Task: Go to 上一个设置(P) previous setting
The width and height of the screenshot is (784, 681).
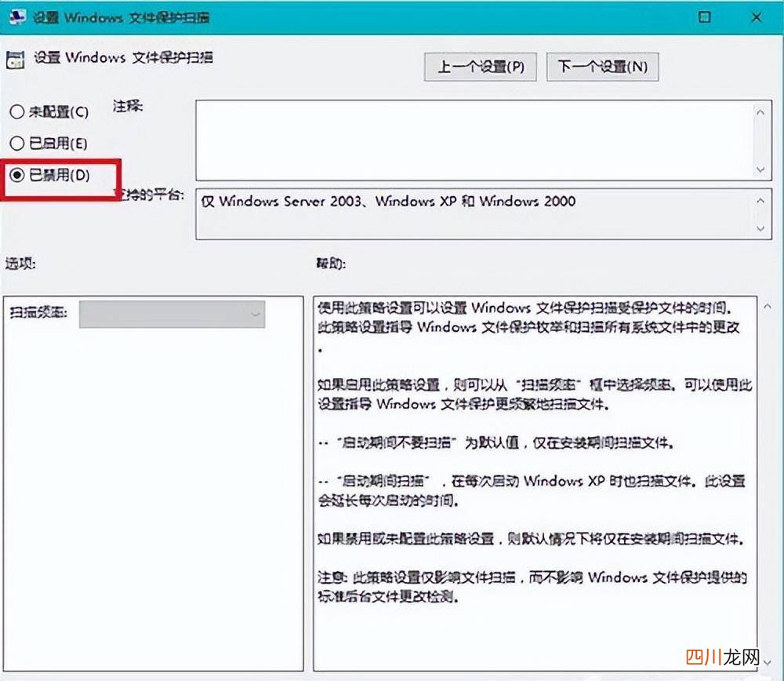Action: [x=480, y=67]
